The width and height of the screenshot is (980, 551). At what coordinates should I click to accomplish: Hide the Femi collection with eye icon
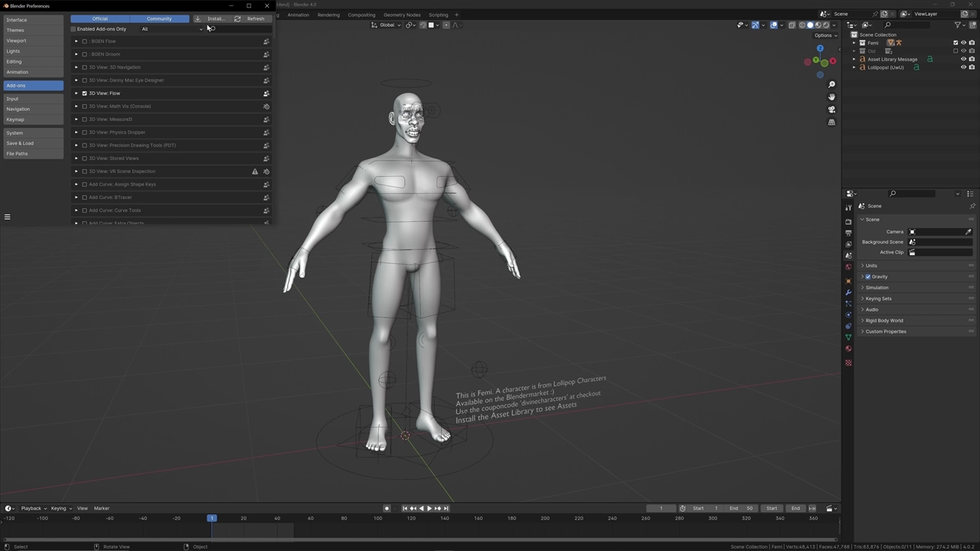(963, 43)
